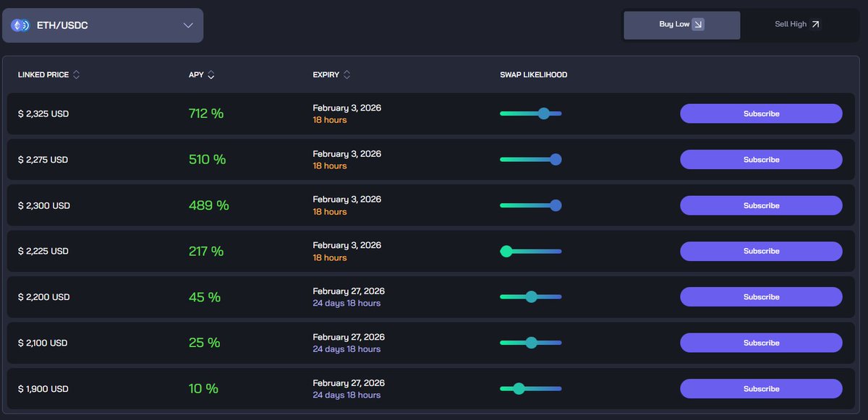This screenshot has height=420, width=868.
Task: Click the $ 2,200 USD linked price
Action: tap(44, 297)
